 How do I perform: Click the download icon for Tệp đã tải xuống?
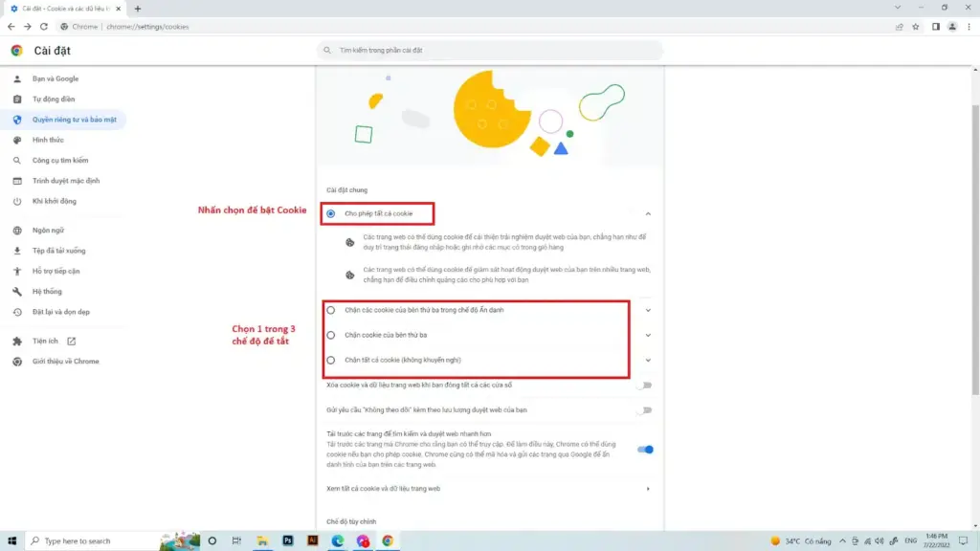pyautogui.click(x=17, y=251)
